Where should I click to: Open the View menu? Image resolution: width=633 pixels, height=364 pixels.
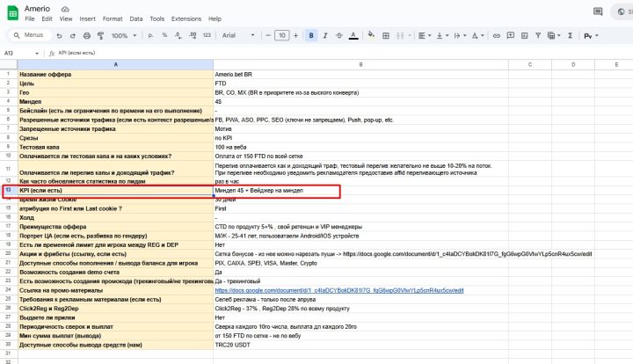[66, 18]
